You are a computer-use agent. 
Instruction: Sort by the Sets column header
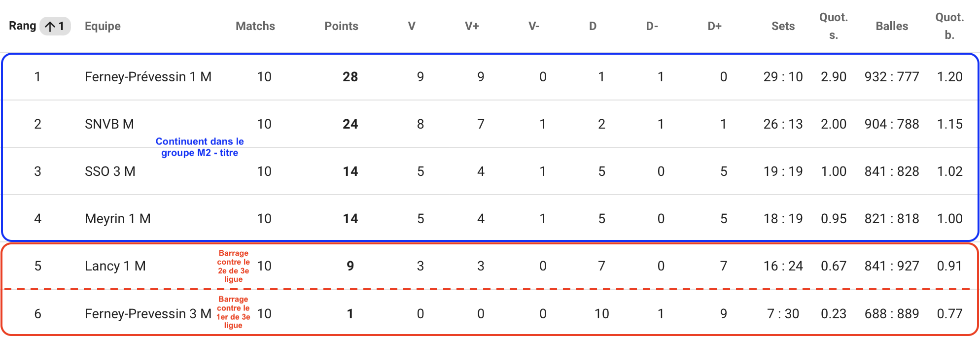783,26
